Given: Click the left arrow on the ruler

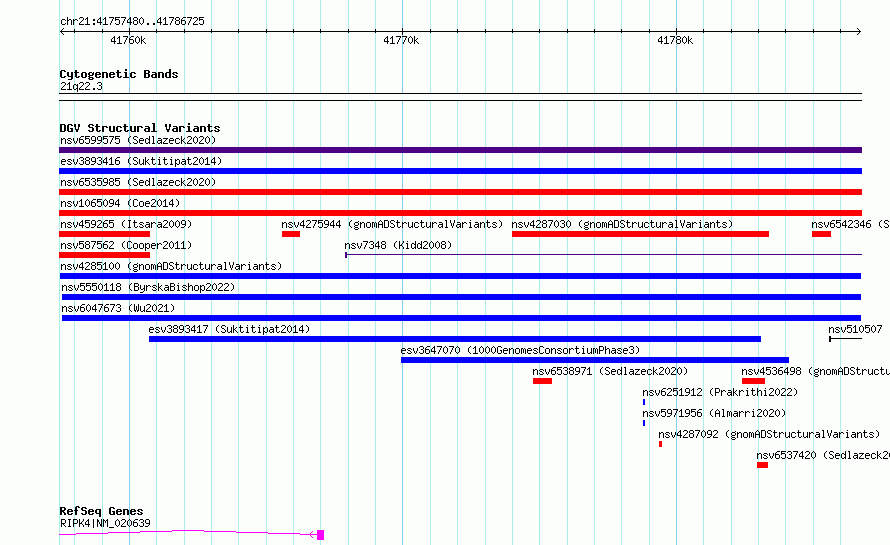Looking at the screenshot, I should pos(62,32).
